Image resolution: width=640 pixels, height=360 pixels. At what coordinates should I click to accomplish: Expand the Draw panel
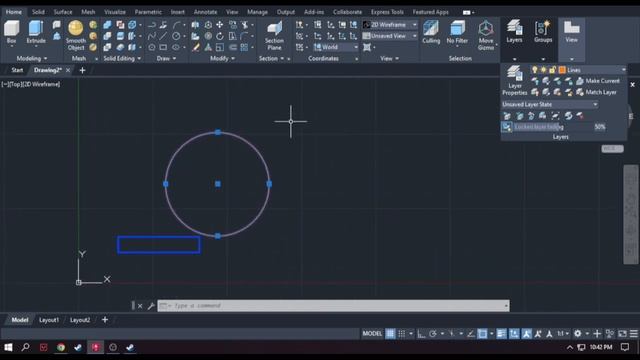(167, 59)
